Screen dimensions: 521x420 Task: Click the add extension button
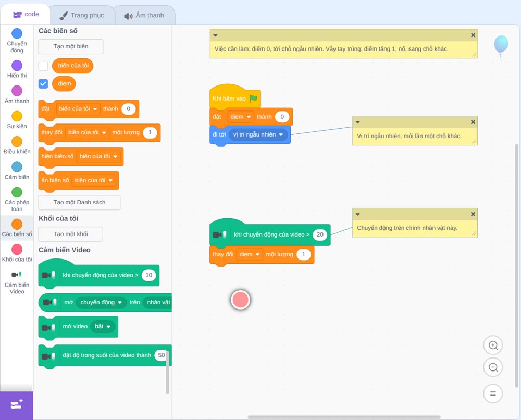[x=17, y=405]
